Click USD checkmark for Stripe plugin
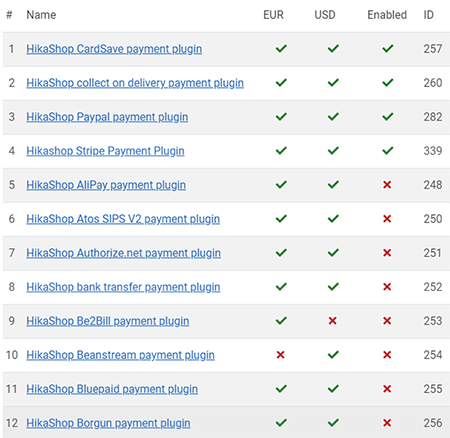 [x=333, y=151]
